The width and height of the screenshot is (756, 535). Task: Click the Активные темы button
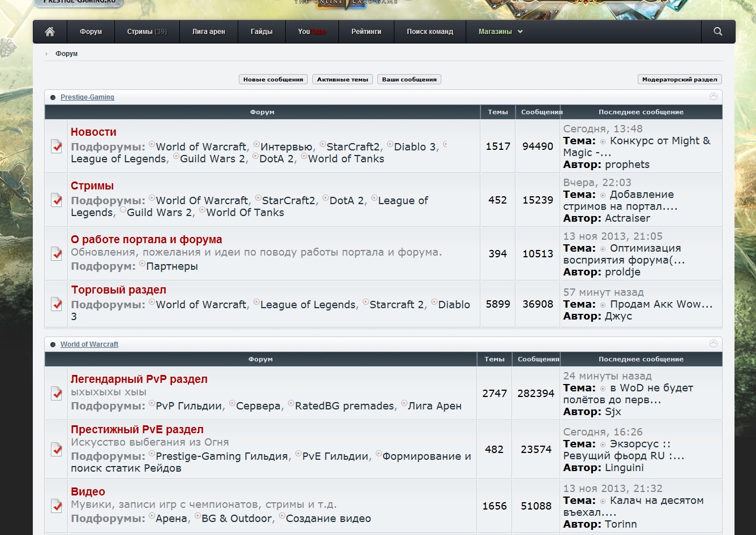[x=342, y=80]
